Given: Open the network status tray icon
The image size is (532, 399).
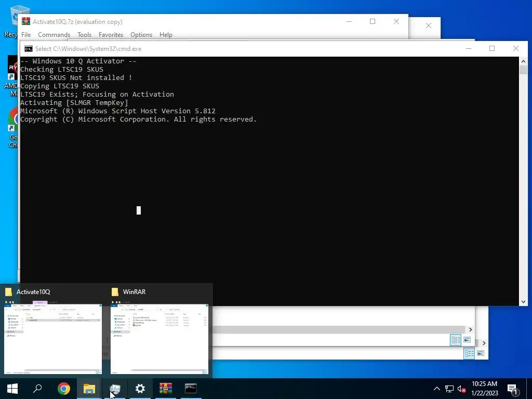Looking at the screenshot, I should 449,389.
